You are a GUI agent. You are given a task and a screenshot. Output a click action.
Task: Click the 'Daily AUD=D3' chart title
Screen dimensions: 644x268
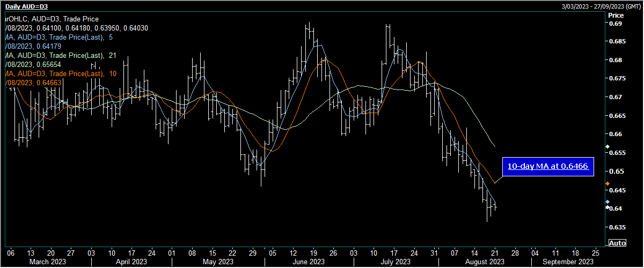[26, 6]
